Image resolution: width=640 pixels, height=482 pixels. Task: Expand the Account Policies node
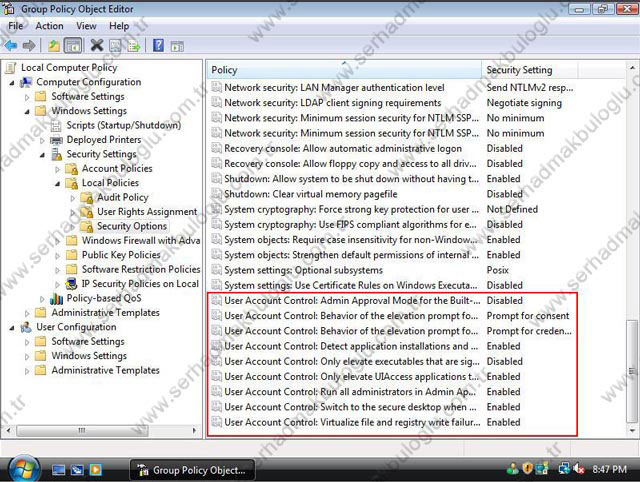(x=57, y=169)
